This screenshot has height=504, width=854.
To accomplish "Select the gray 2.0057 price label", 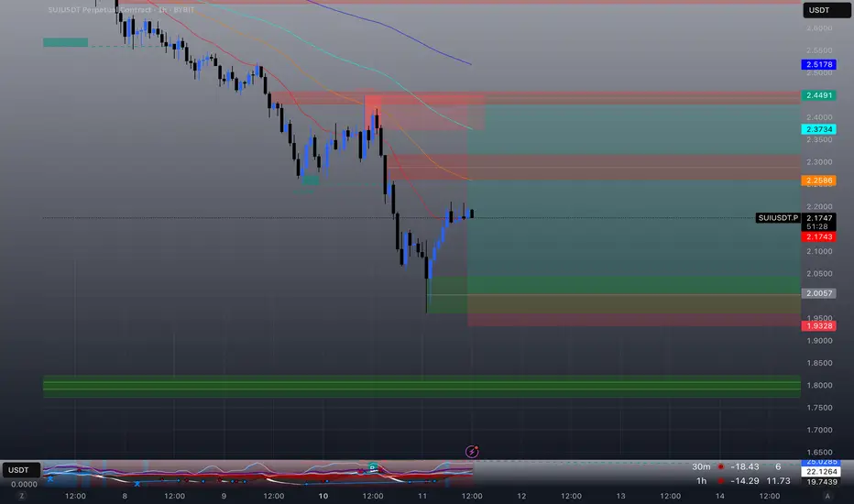I will tap(818, 293).
